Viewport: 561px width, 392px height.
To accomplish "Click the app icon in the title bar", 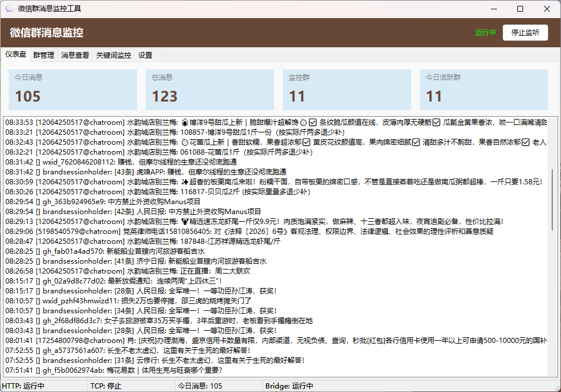I will pos(9,8).
